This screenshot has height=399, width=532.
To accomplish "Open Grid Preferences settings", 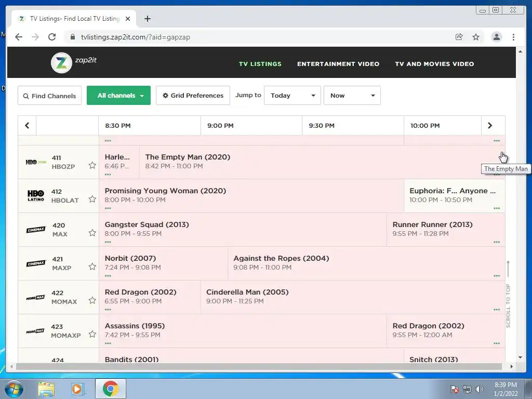I will click(x=193, y=96).
